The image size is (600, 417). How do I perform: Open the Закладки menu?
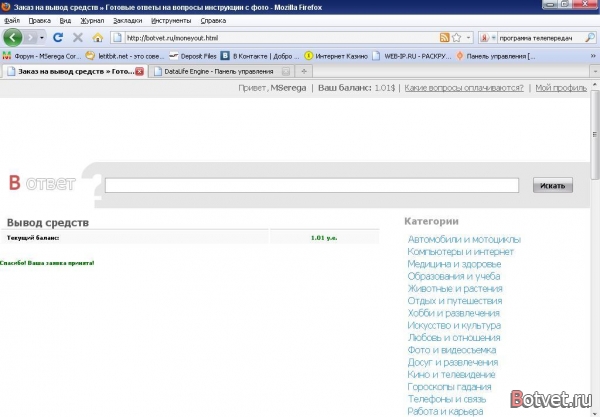127,21
